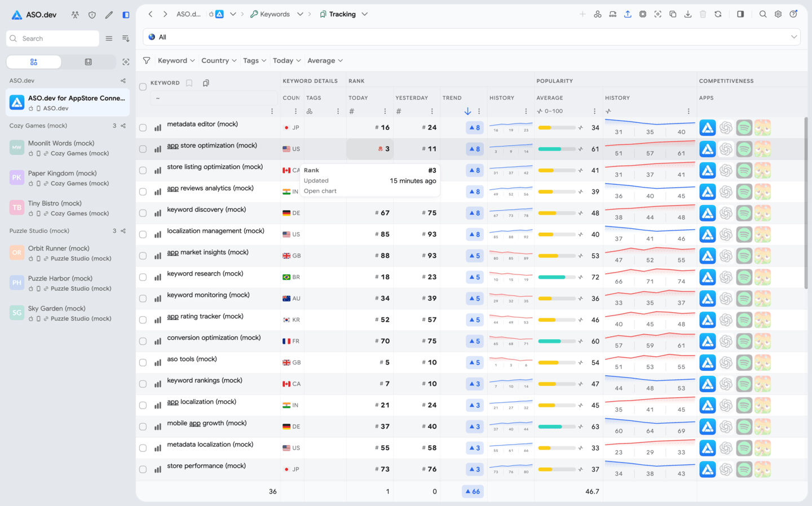Click the sidebar Search field
Viewport: 812px width, 506px height.
pyautogui.click(x=53, y=38)
